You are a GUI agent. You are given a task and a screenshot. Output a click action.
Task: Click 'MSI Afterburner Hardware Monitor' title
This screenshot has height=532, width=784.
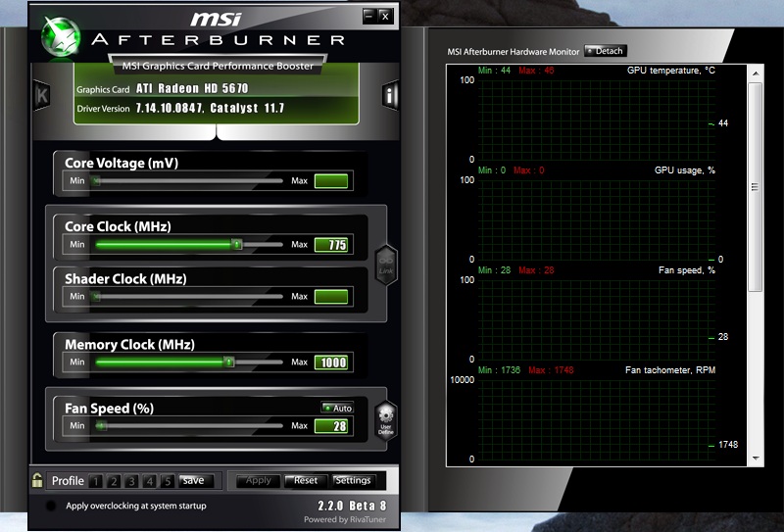513,52
